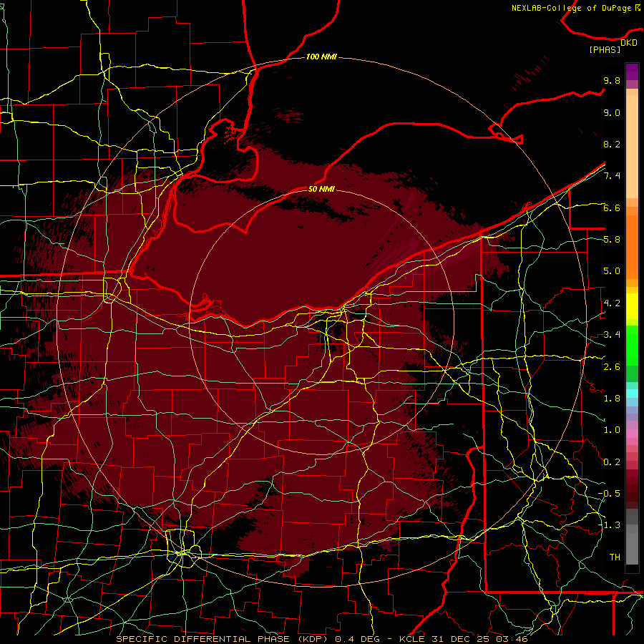Click the 1.0 value on the color scale
This screenshot has width=644, height=644.
click(612, 430)
